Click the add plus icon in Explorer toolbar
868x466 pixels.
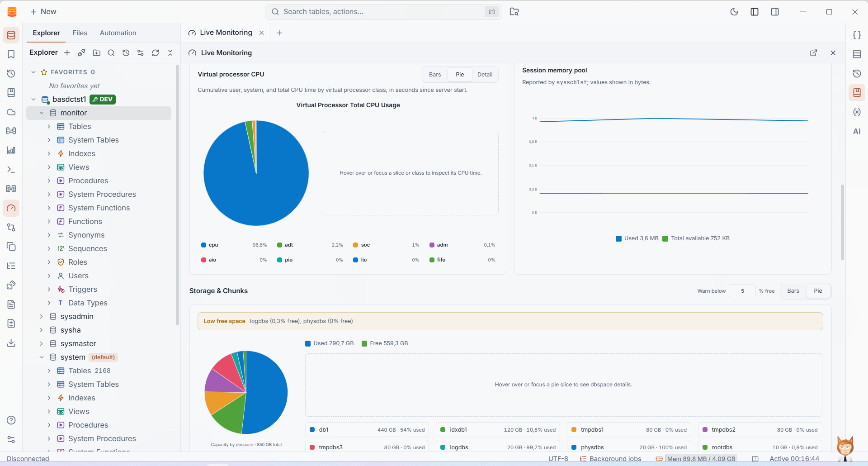pyautogui.click(x=67, y=53)
